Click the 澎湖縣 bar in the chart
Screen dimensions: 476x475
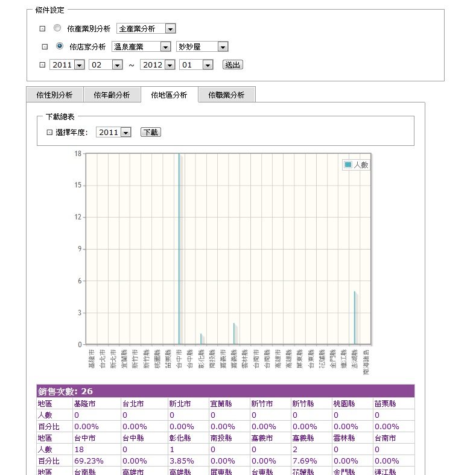[x=355, y=318]
